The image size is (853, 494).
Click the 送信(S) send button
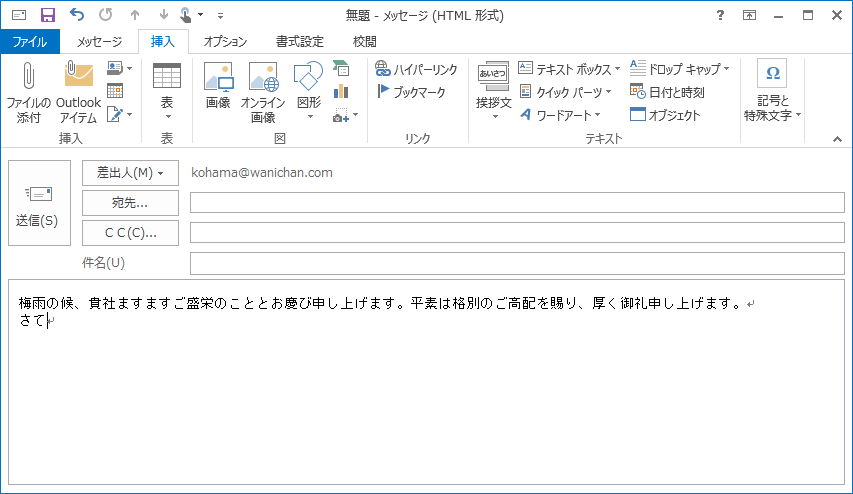tap(39, 203)
